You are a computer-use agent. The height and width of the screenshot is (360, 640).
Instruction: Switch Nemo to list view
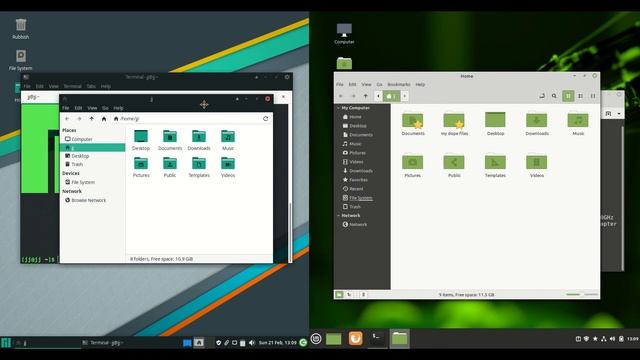580,96
